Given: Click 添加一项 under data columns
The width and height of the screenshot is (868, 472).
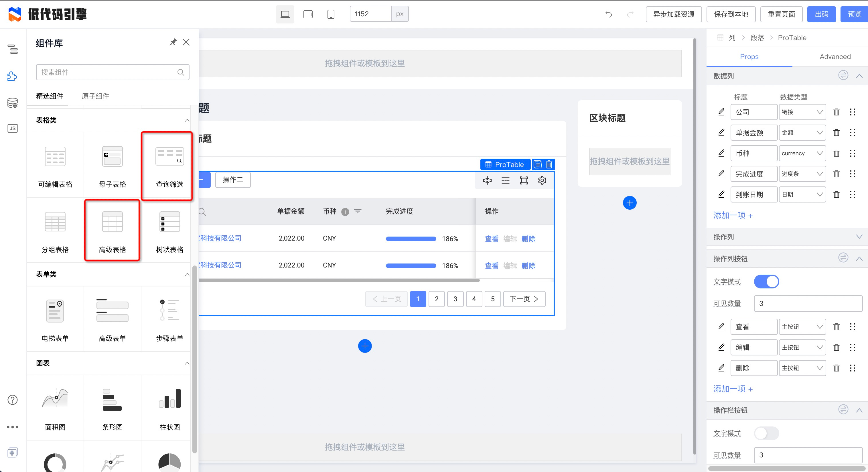Looking at the screenshot, I should [x=733, y=215].
